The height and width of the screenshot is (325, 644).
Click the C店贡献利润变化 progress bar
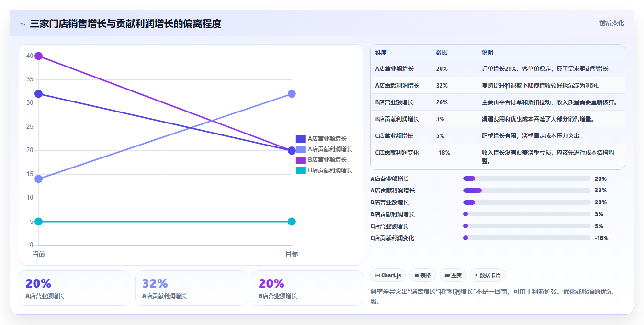(527, 238)
